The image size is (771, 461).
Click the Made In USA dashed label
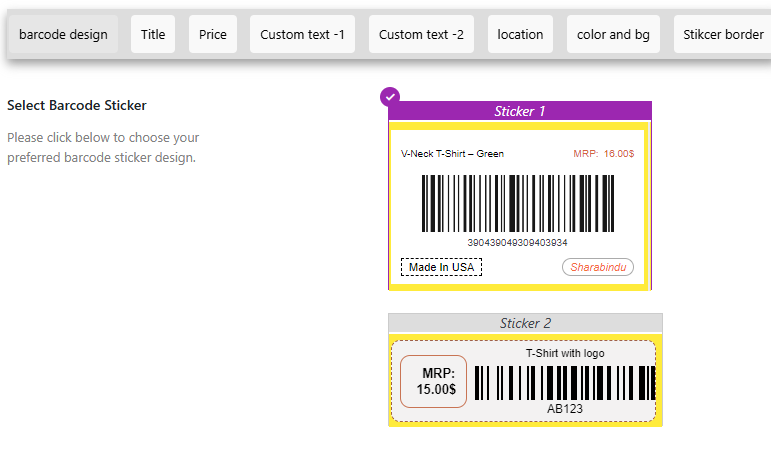click(x=442, y=267)
